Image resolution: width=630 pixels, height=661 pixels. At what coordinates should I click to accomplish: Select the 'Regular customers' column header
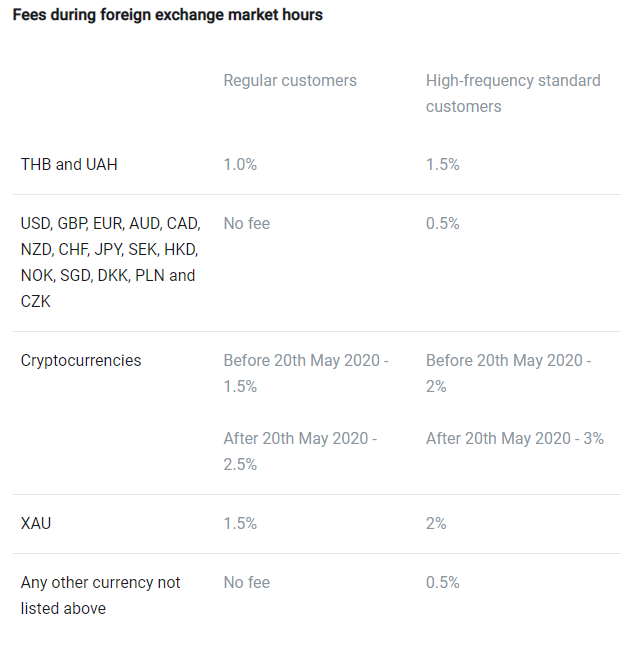[x=290, y=81]
